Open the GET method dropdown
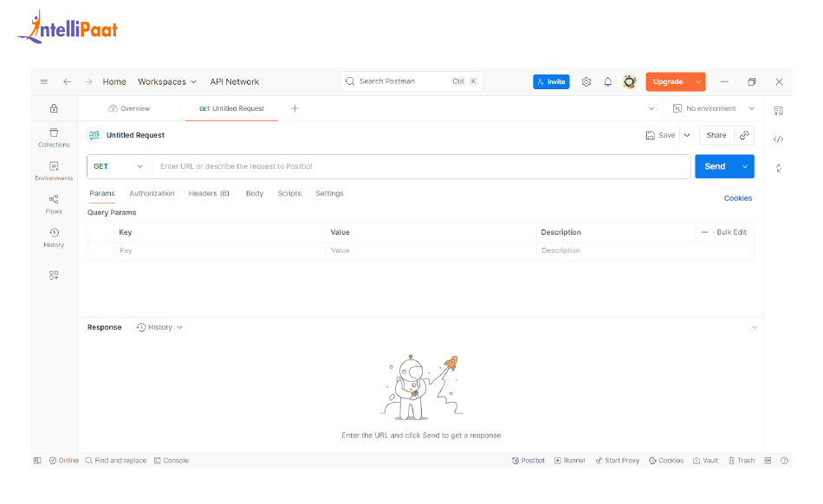823x504 pixels. click(x=118, y=166)
